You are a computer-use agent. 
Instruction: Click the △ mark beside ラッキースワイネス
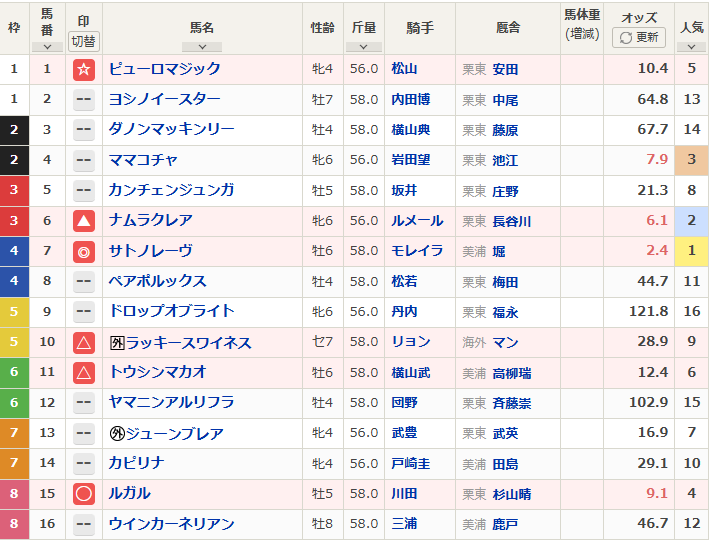pos(84,343)
